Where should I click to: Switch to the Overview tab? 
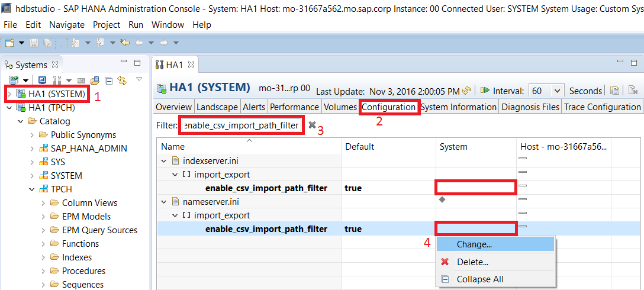174,107
